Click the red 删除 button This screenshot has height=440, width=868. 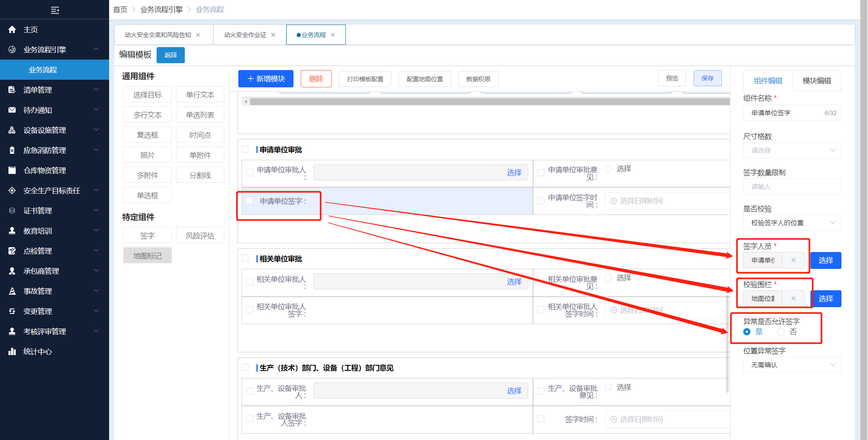(x=316, y=78)
